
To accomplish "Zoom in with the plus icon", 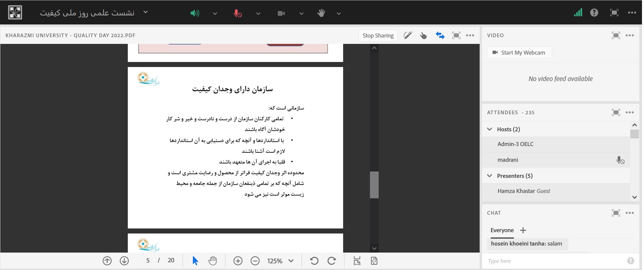I will click(x=238, y=261).
